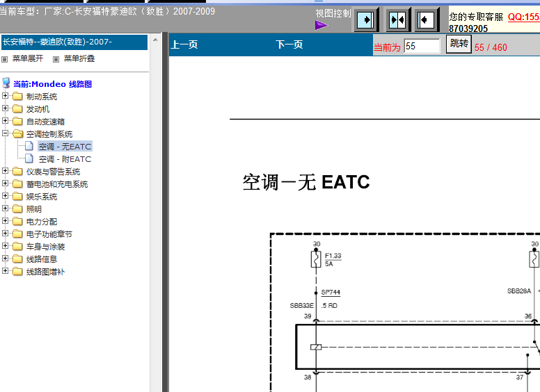Viewport: 540px width, 392px height.
Task: Click the 菜单折叠 list icon
Action: pyautogui.click(x=56, y=59)
